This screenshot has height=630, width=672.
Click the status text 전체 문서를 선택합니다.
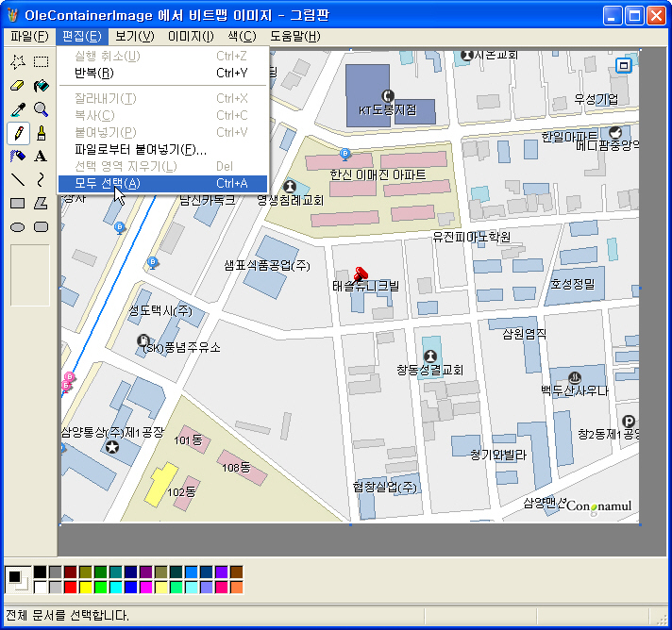[67, 616]
